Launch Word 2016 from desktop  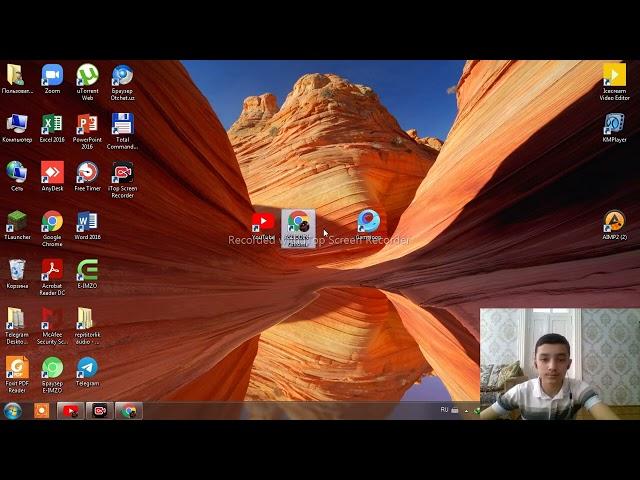87,222
